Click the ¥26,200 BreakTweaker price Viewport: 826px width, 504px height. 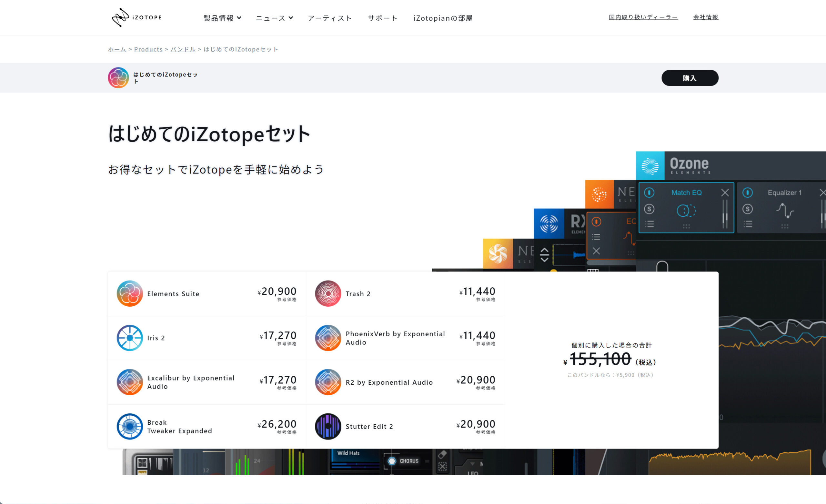click(277, 424)
